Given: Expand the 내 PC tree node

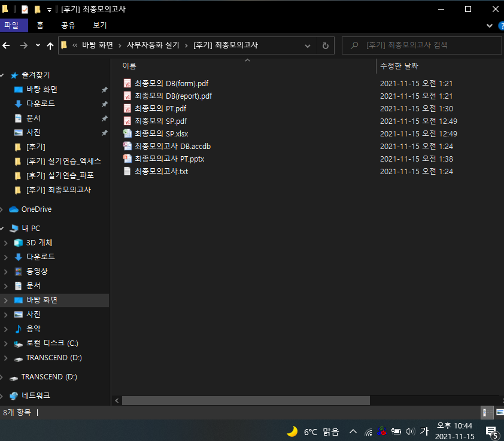Looking at the screenshot, I should point(3,229).
